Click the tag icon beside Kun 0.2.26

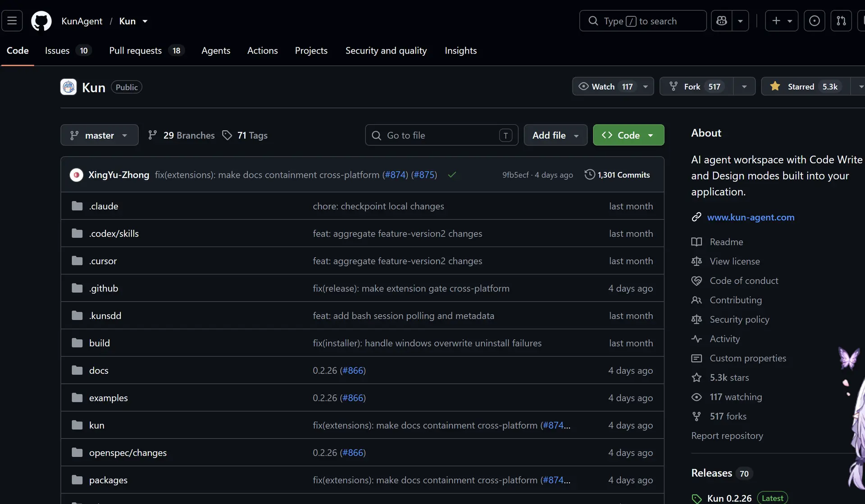coord(697,498)
